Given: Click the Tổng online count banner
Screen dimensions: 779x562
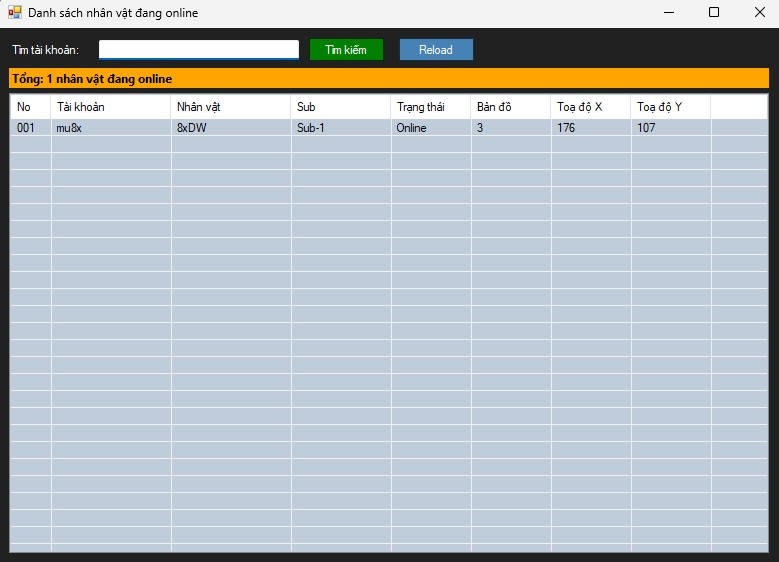Looking at the screenshot, I should point(389,79).
